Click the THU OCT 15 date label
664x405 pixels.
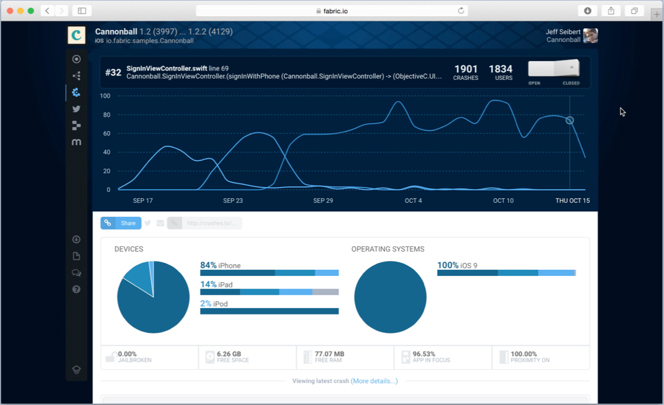[x=573, y=200]
